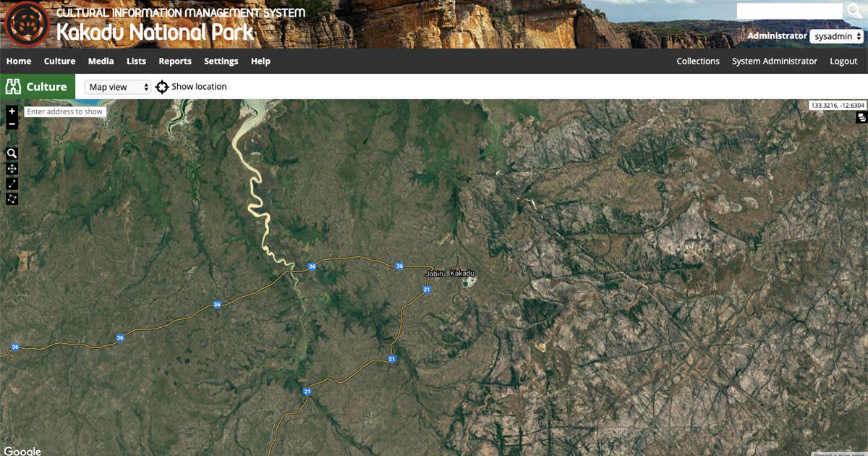Click the Logout link

(x=843, y=62)
